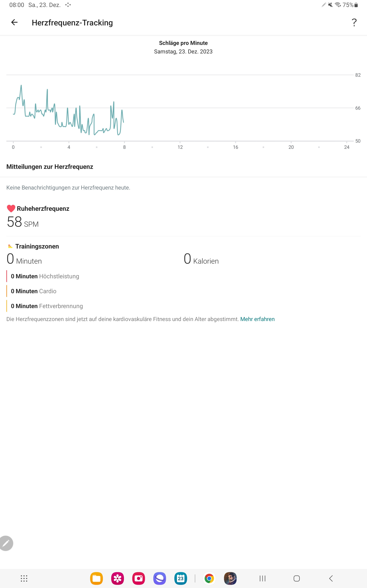This screenshot has width=367, height=588.
Task: Open the help question mark icon
Action: 354,23
